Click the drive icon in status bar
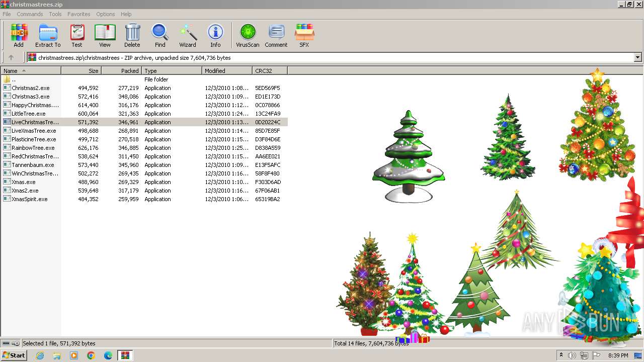The image size is (644, 362). (x=6, y=343)
